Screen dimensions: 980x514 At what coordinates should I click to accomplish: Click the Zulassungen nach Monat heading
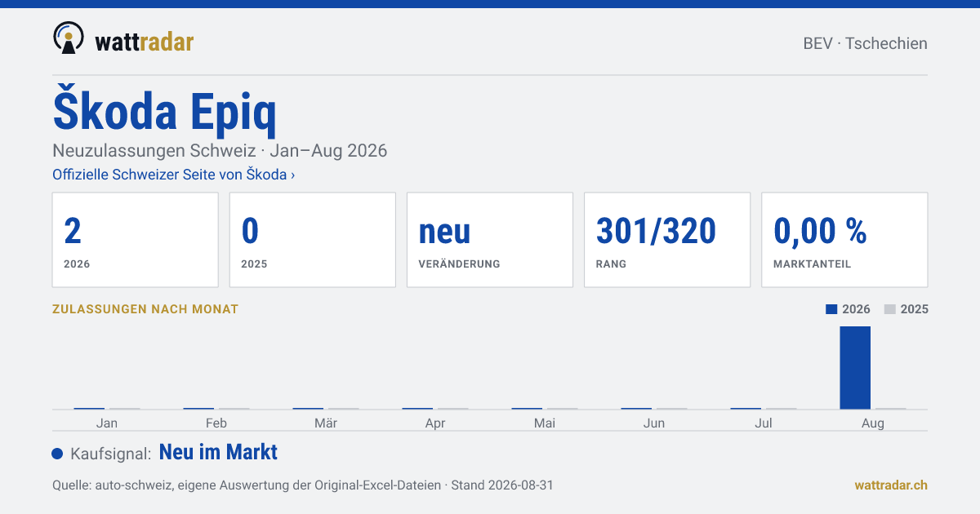coord(145,309)
